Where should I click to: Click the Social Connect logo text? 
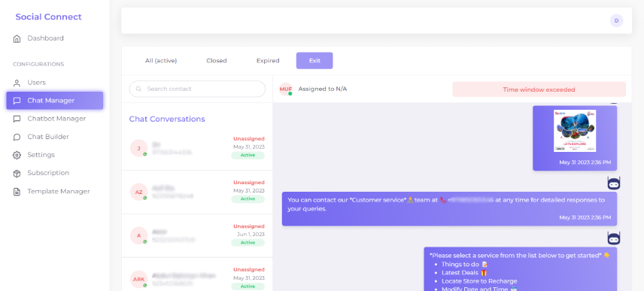point(48,17)
